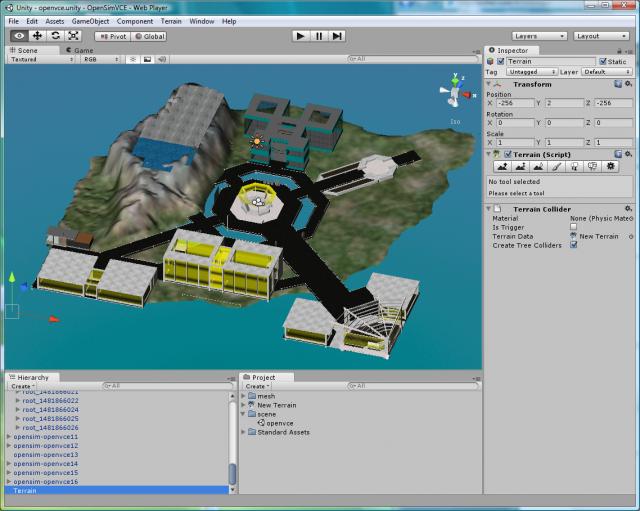
Task: Click the Scene view search field
Action: (x=412, y=59)
